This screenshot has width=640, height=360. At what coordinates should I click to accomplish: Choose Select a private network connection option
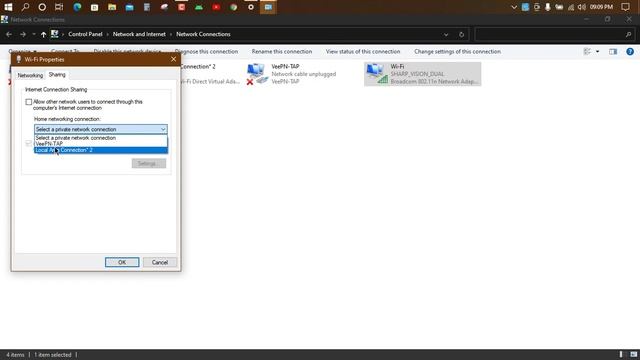tap(101, 138)
